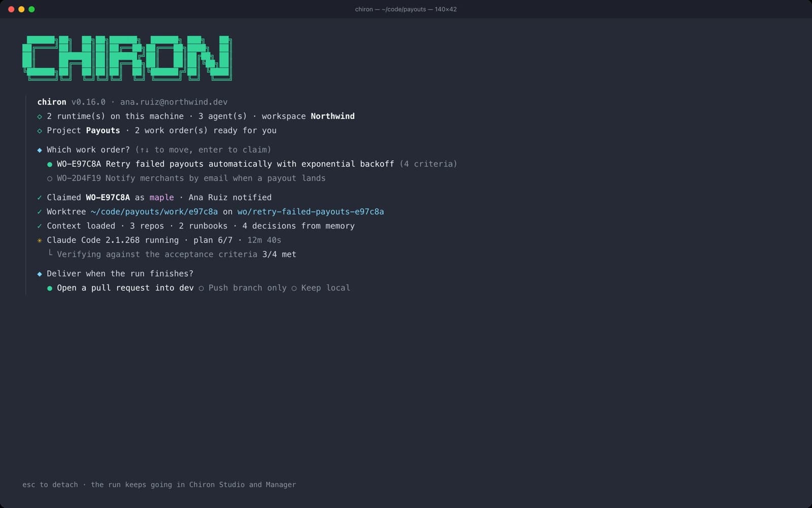The image size is (812, 508).
Task: Click the bold WO-E97C8A in Claimed line
Action: 108,198
